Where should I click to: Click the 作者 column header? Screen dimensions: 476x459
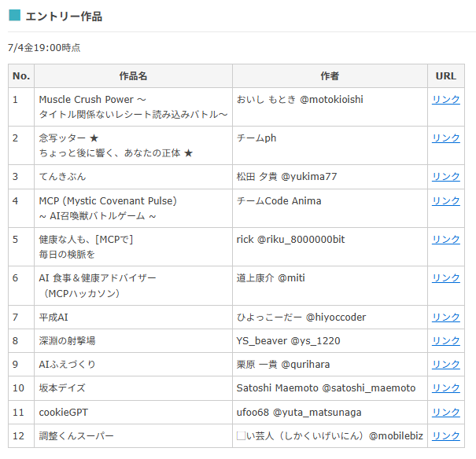point(330,76)
